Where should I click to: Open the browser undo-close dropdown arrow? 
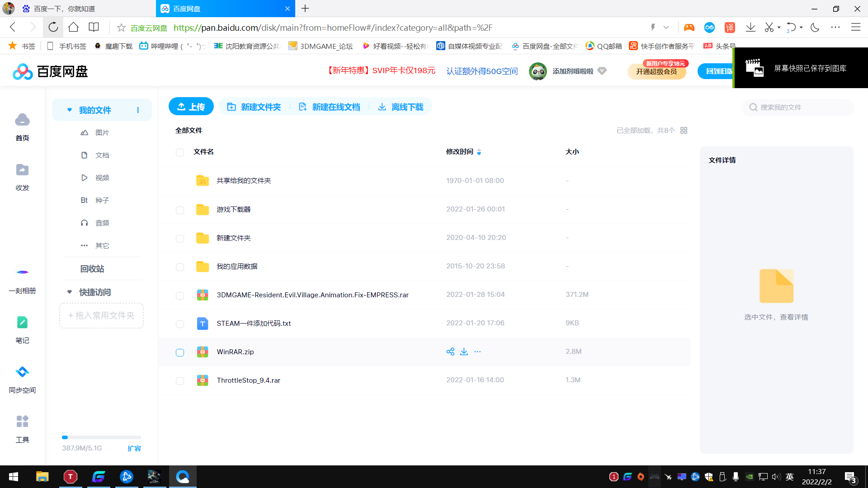tap(801, 28)
